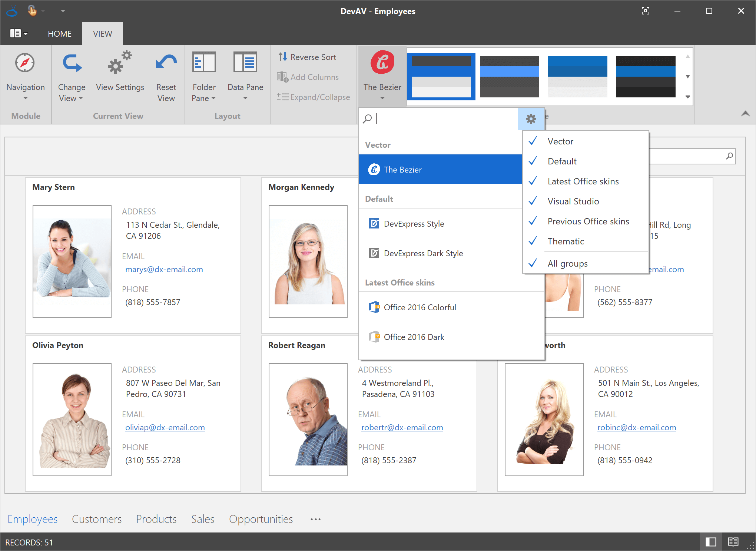Click the Office 2016 Colorful skin
Viewport: 756px width, 551px height.
coord(419,307)
